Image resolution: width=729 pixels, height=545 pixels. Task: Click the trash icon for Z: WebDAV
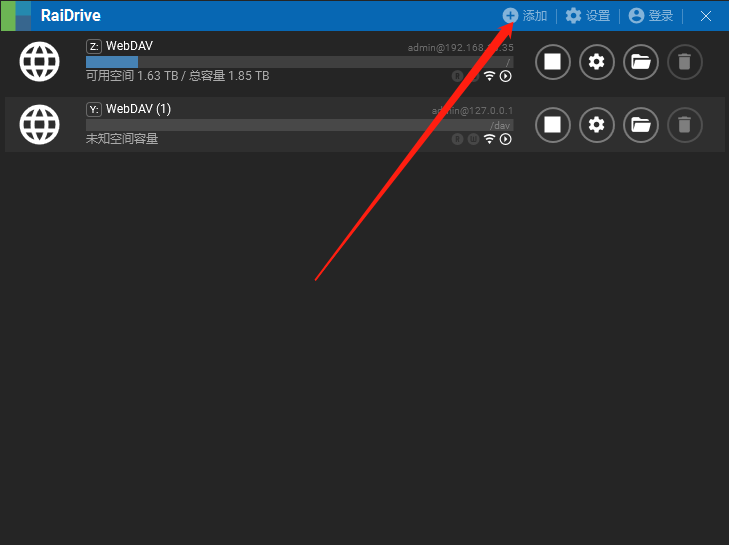(684, 61)
